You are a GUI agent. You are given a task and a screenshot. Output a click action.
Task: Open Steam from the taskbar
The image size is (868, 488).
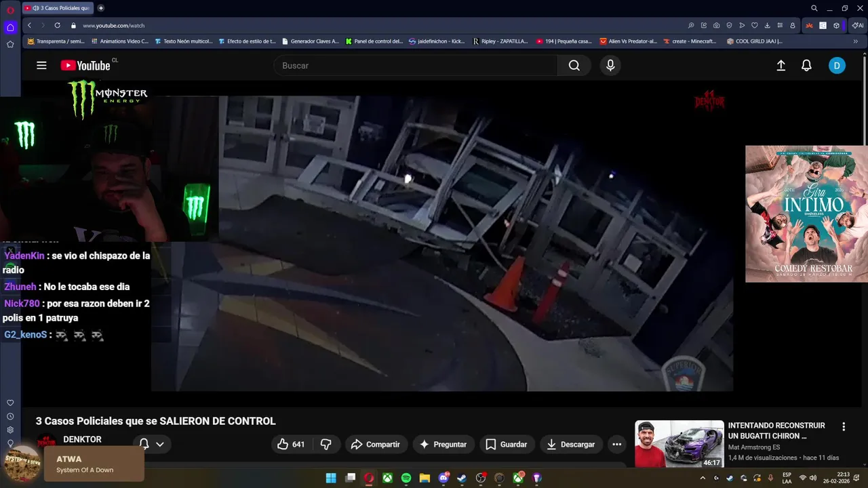coord(462,478)
